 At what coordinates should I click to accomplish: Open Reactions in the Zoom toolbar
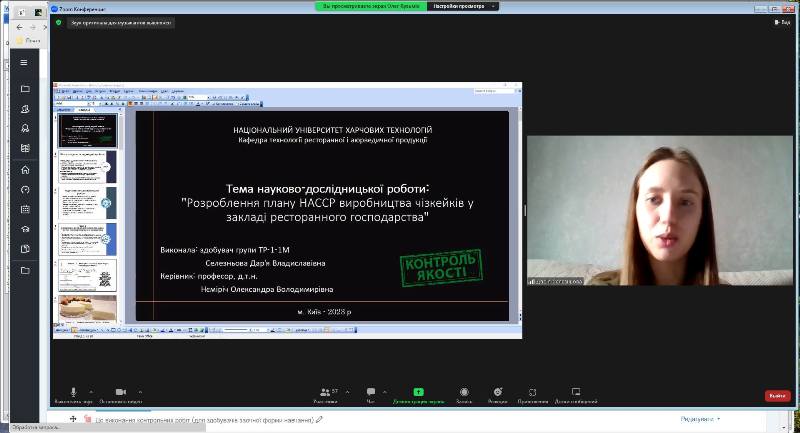[498, 392]
